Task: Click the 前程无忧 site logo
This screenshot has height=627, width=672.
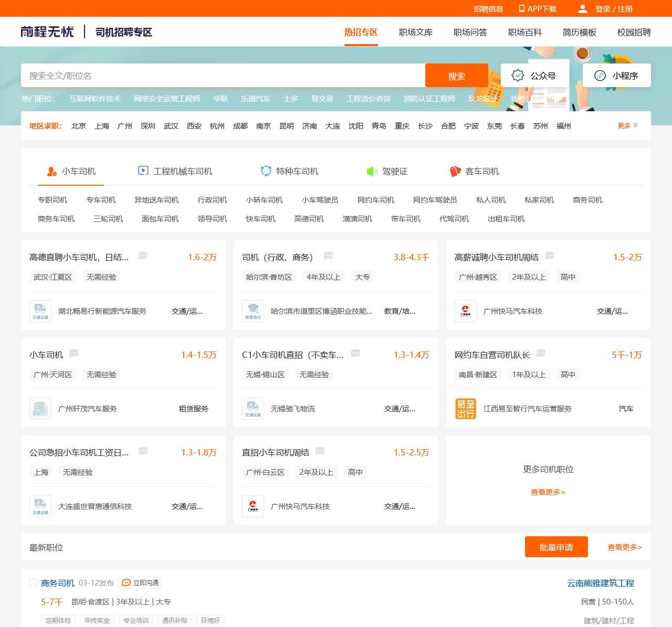Action: 47,32
